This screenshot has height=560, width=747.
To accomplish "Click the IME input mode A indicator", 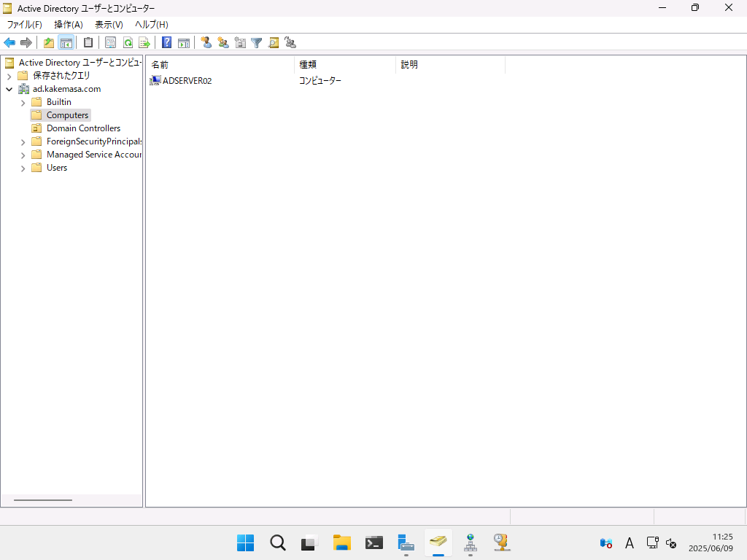I will pos(630,542).
